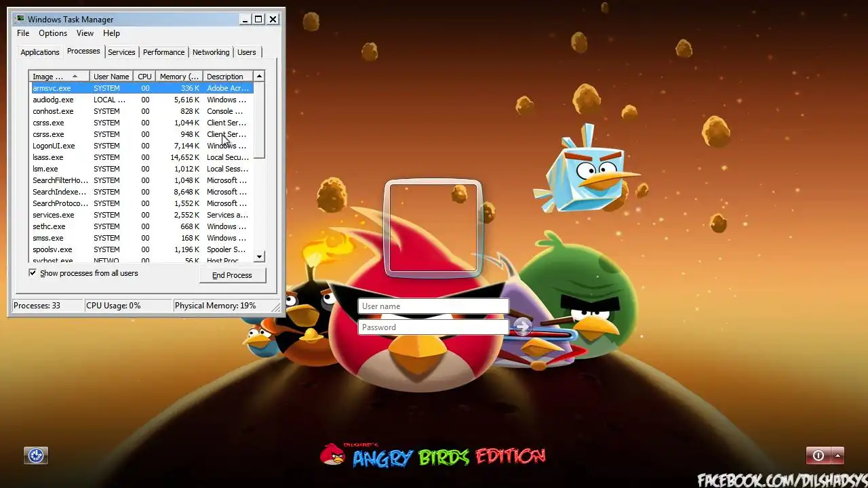Open the View menu in Task Manager
Screen dimensions: 868x488
tap(85, 33)
